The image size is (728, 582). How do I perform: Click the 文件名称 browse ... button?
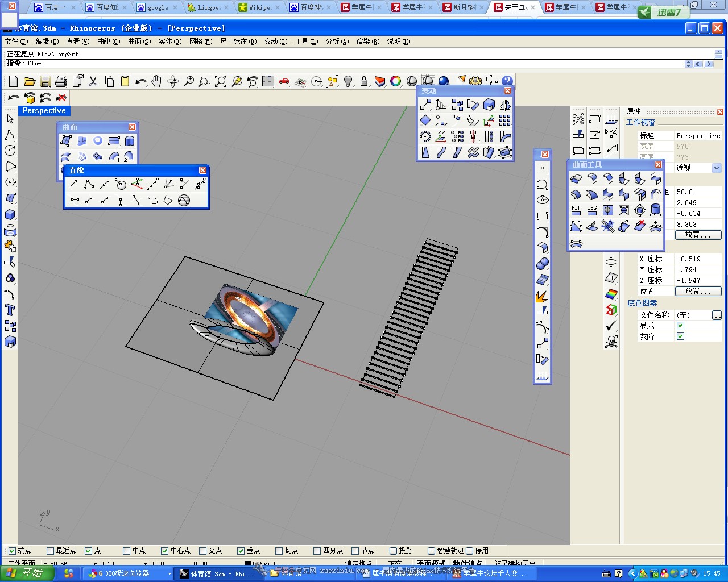[x=717, y=315]
